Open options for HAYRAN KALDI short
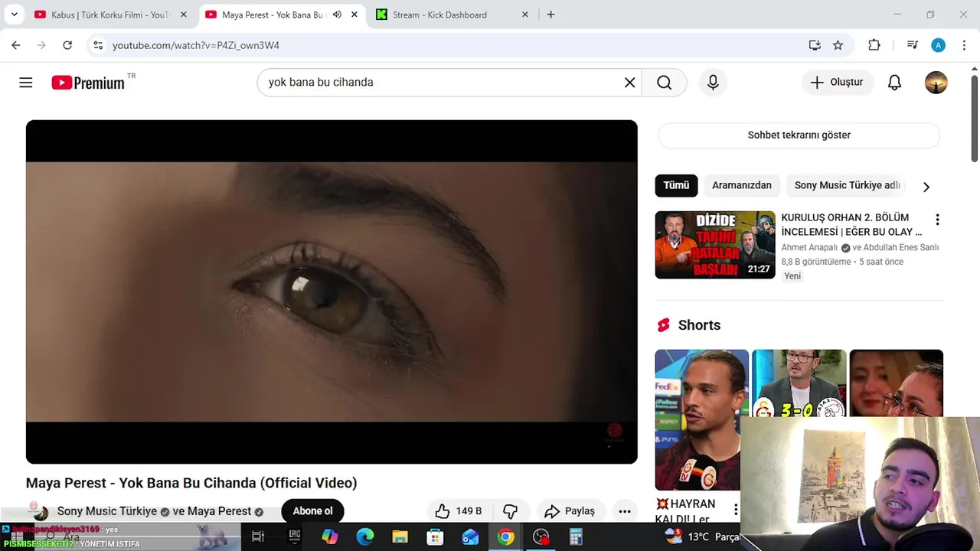 pyautogui.click(x=735, y=510)
